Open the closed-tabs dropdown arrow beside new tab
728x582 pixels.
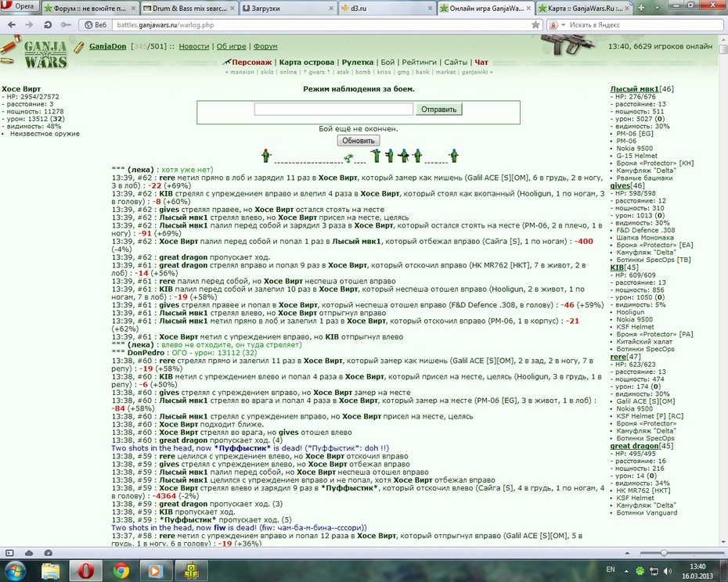coord(657,8)
